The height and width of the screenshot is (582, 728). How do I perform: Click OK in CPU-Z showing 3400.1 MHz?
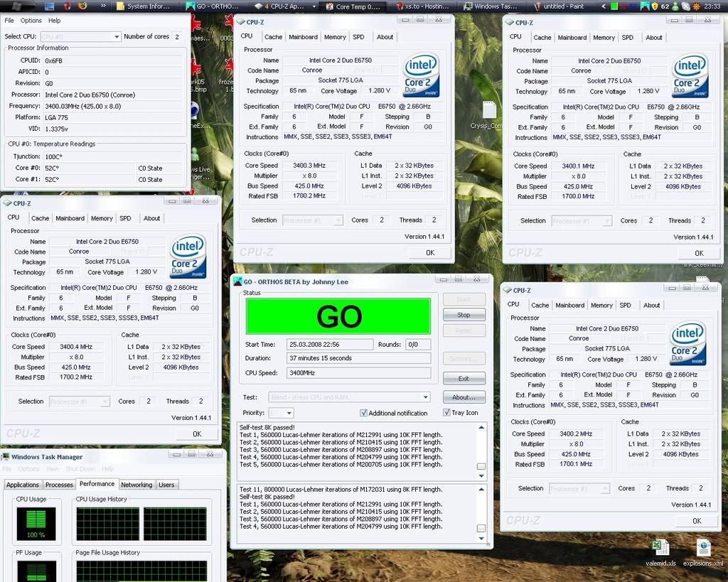(x=699, y=253)
